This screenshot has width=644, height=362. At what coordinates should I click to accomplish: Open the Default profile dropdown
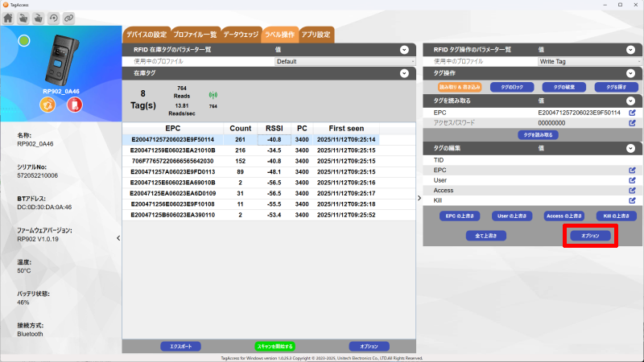(x=345, y=61)
